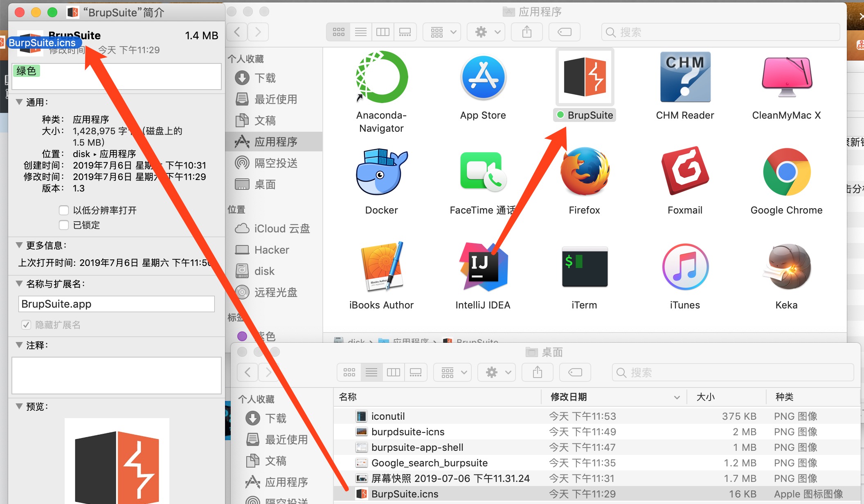The width and height of the screenshot is (864, 504).
Task: Open the Firefox app icon
Action: [x=584, y=172]
